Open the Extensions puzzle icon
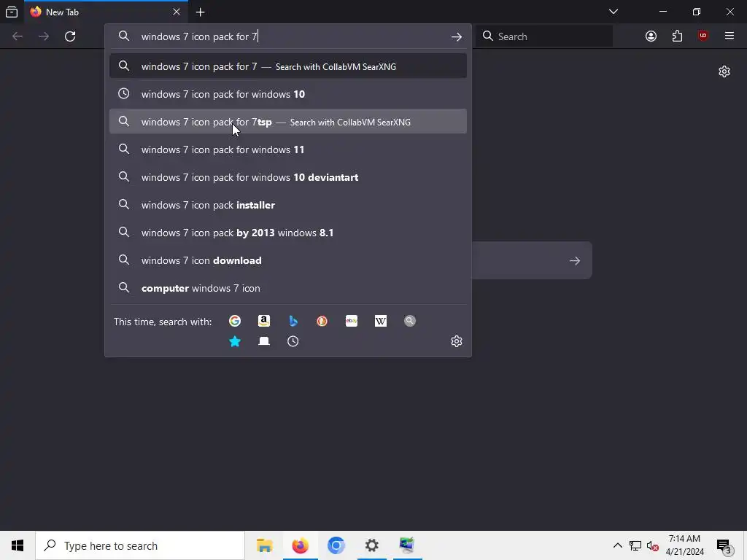Viewport: 747px width, 560px height. (677, 36)
